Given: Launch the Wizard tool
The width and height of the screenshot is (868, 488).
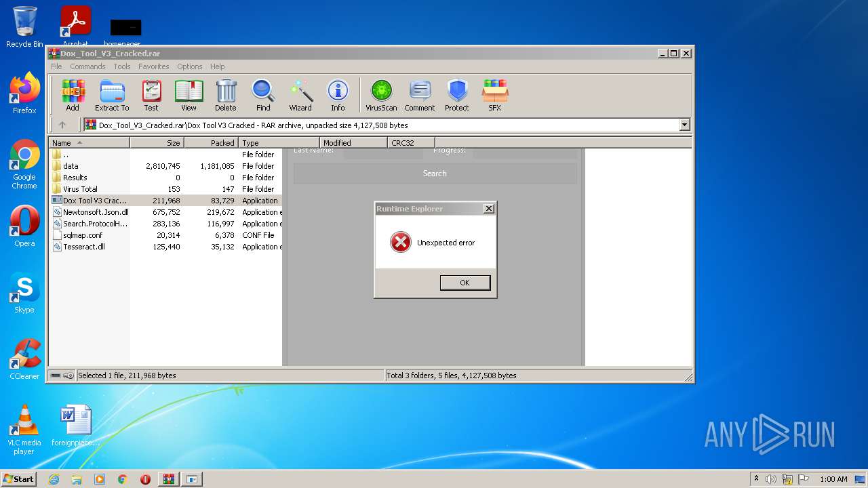Looking at the screenshot, I should point(300,95).
